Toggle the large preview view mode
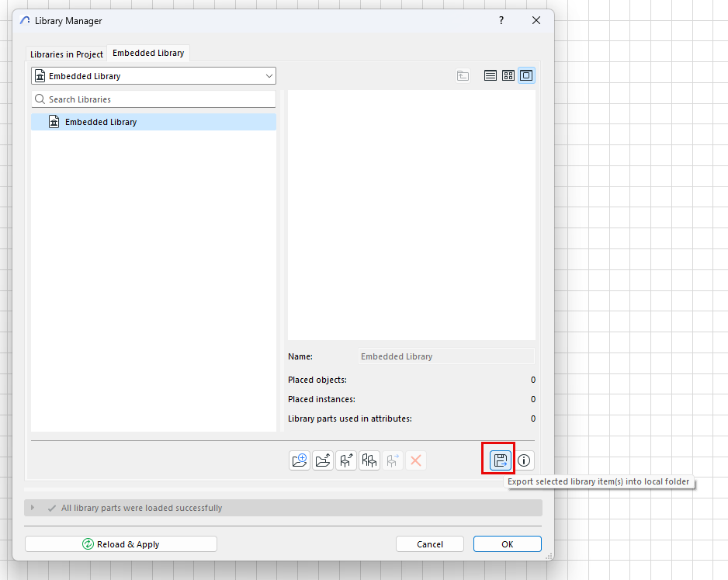728x580 pixels. click(x=526, y=76)
